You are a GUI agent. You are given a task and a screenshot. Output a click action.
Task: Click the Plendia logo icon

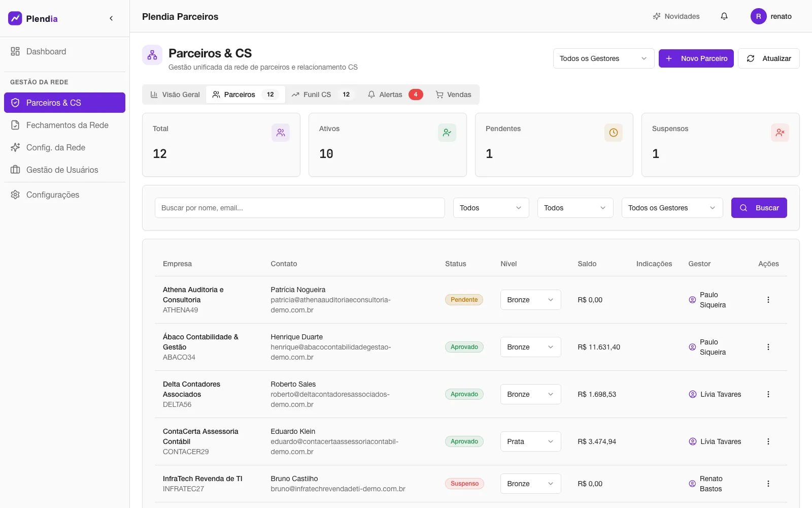click(x=15, y=18)
